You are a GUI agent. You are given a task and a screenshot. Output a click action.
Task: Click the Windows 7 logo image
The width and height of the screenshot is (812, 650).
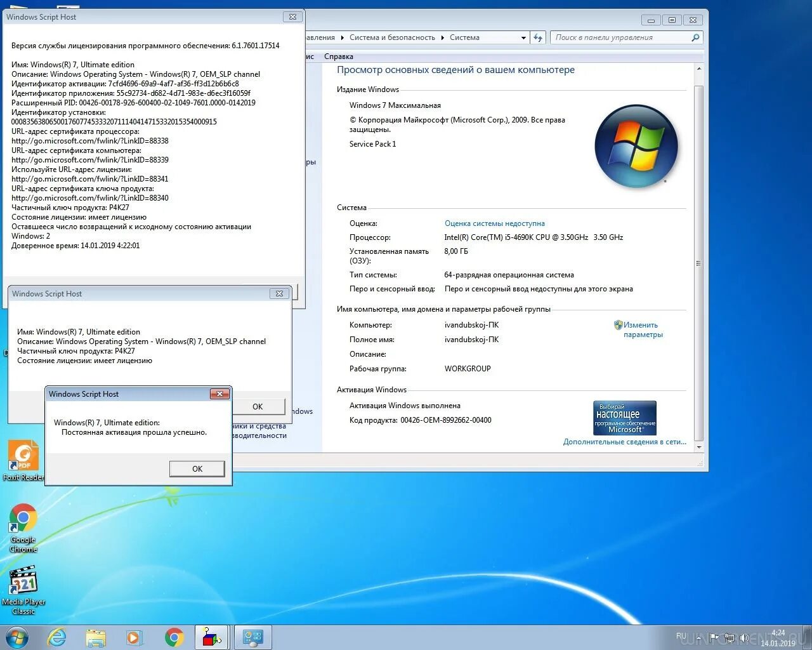(636, 147)
